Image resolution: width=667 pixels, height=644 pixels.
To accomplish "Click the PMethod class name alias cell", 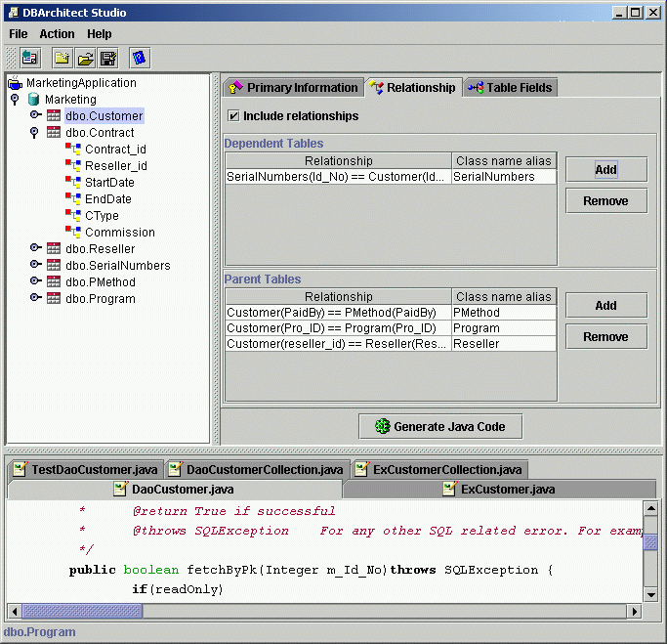I will point(504,313).
